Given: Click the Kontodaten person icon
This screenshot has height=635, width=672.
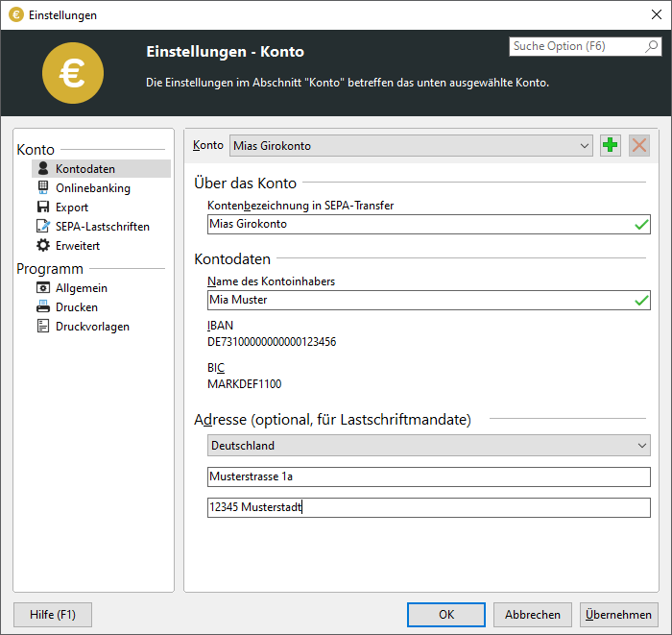Looking at the screenshot, I should click(x=43, y=169).
